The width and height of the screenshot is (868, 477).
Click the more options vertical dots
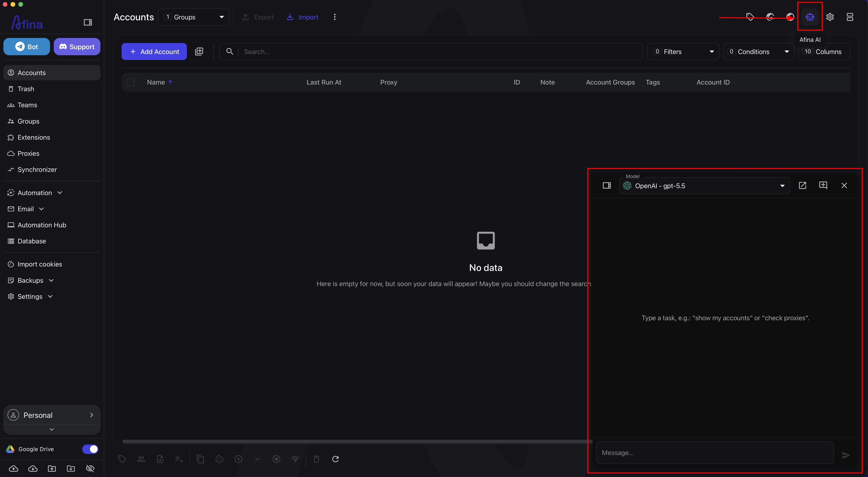(335, 17)
